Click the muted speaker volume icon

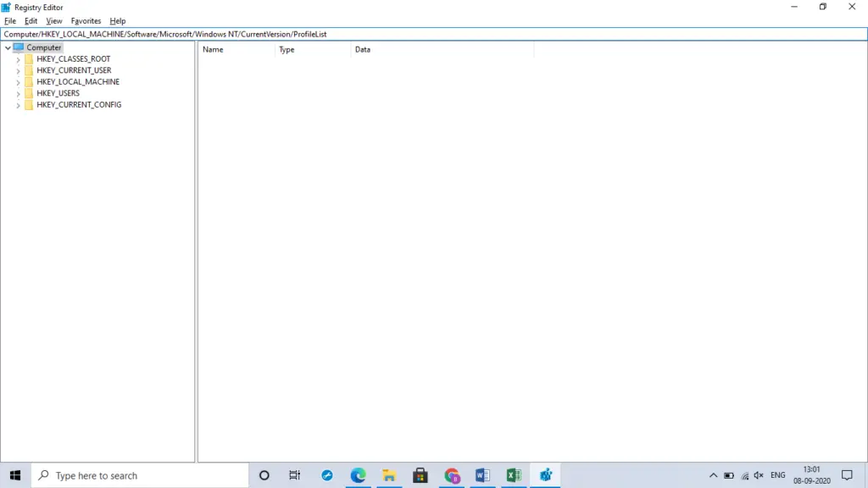click(759, 475)
